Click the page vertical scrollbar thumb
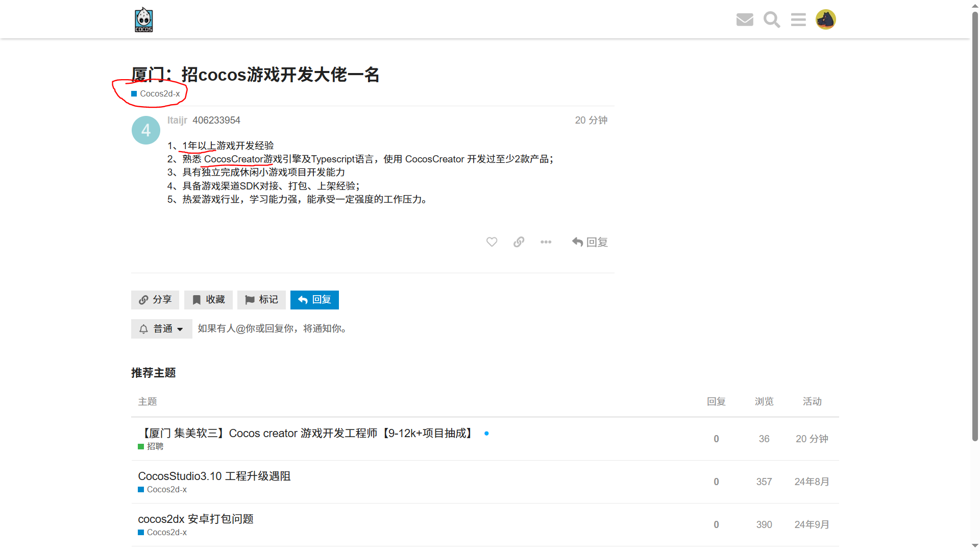 (975, 226)
